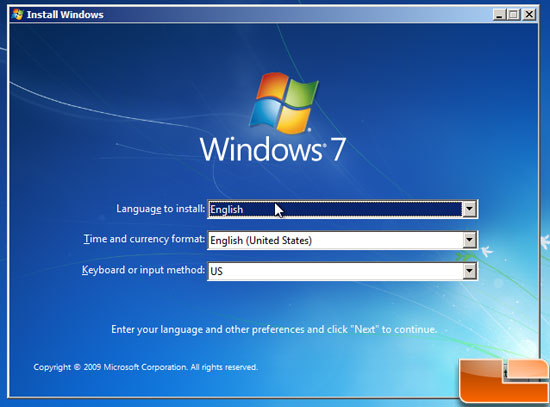Click the 'Enter your language and other preferences' text

(x=274, y=329)
